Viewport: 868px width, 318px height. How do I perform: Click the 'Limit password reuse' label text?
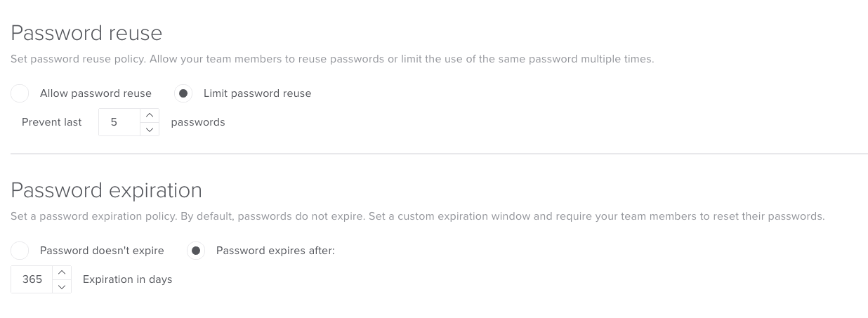[x=257, y=93]
